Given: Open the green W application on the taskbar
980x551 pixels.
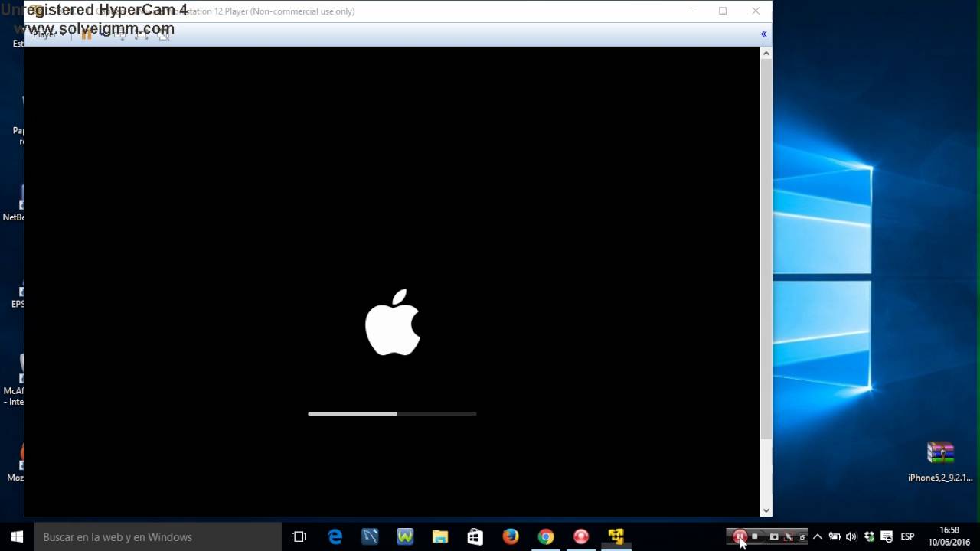Looking at the screenshot, I should (405, 537).
